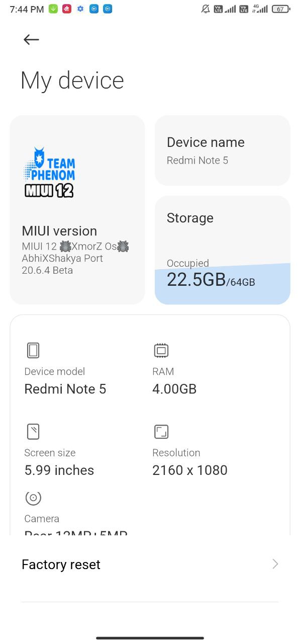This screenshot has height=644, width=300.
Task: Tap the Resolution 2160 x 1080 entry
Action: click(x=190, y=462)
